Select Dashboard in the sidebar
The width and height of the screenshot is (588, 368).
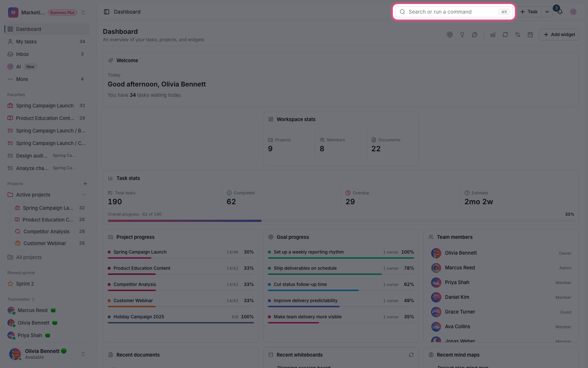click(x=47, y=29)
